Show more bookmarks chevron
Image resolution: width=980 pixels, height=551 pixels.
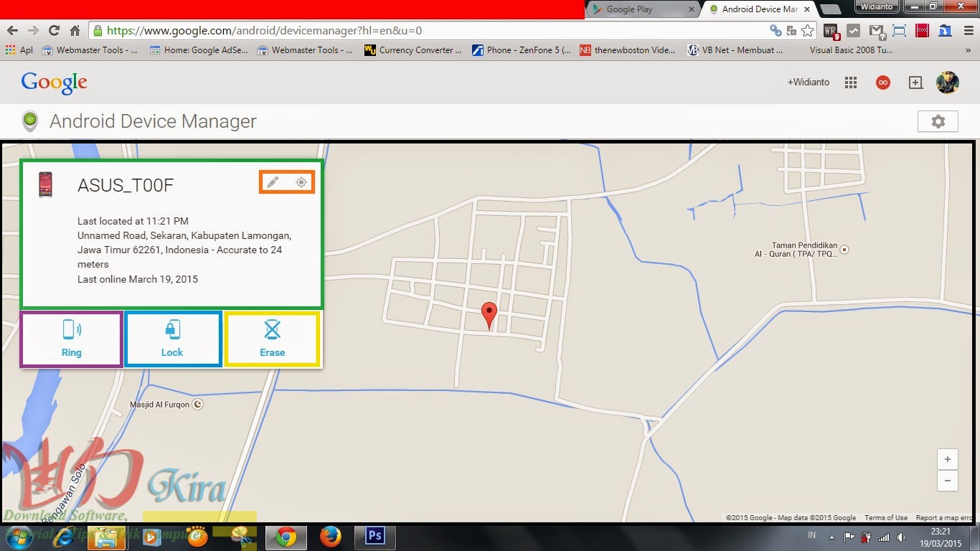pyautogui.click(x=969, y=50)
